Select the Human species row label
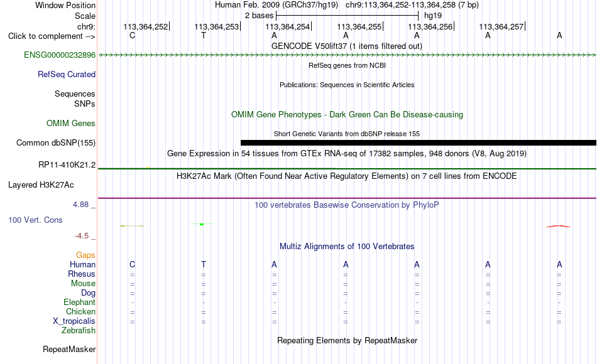This screenshot has height=364, width=597. point(82,264)
